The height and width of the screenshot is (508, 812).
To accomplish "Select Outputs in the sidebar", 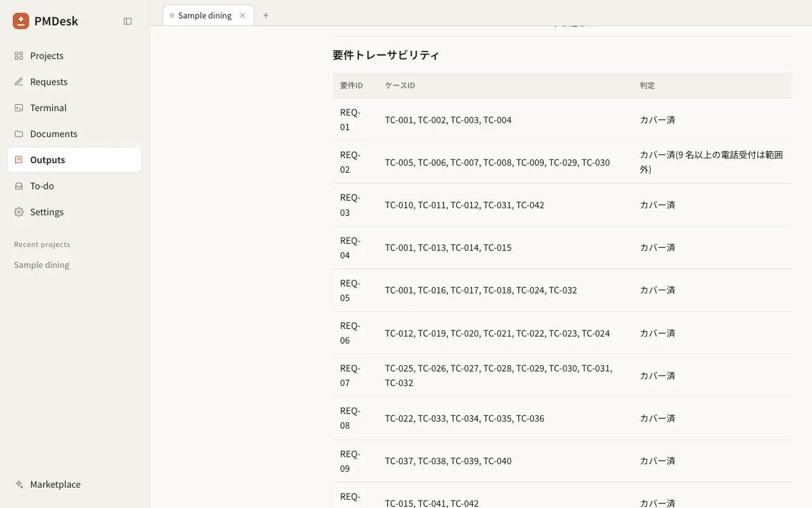I will 74,160.
